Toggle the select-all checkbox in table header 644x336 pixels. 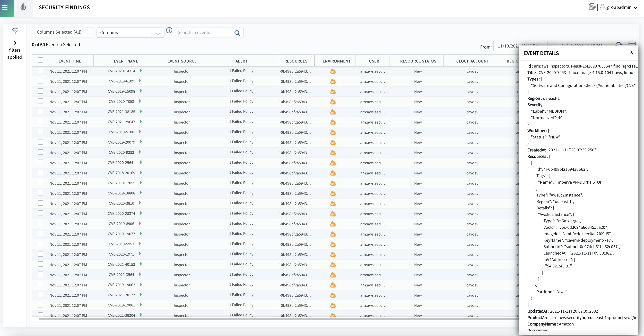tap(40, 60)
